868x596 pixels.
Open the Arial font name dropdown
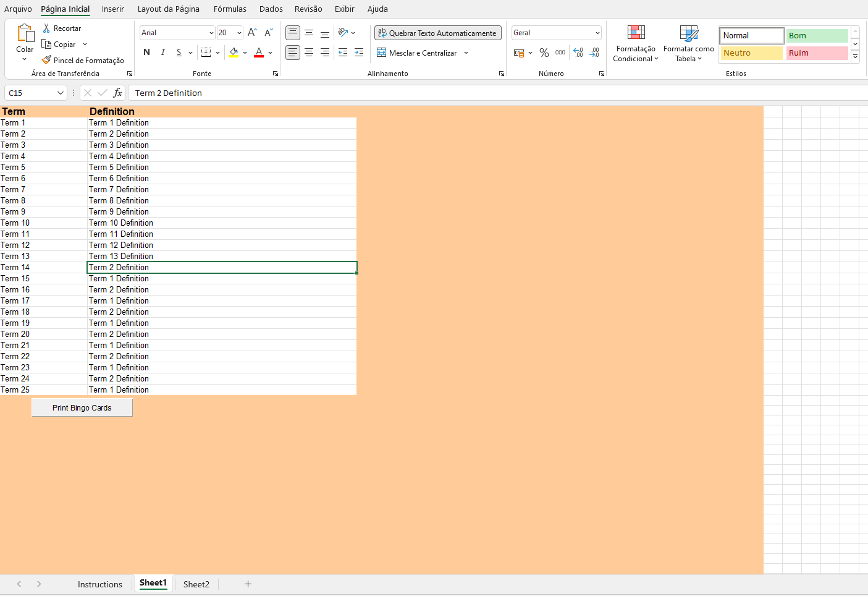pyautogui.click(x=211, y=33)
